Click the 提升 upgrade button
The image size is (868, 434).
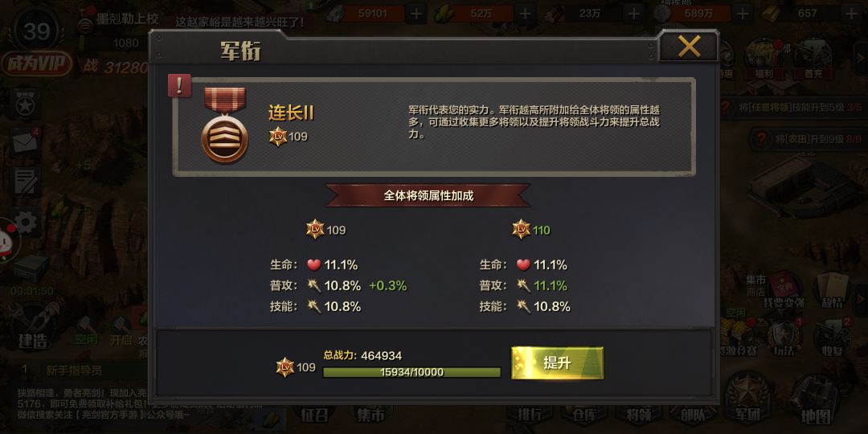[557, 363]
